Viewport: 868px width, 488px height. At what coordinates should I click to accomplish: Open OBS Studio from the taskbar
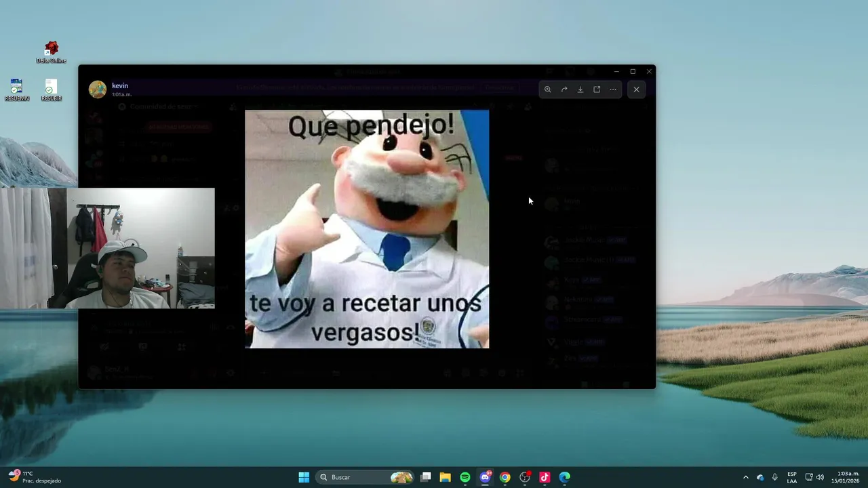pyautogui.click(x=525, y=477)
